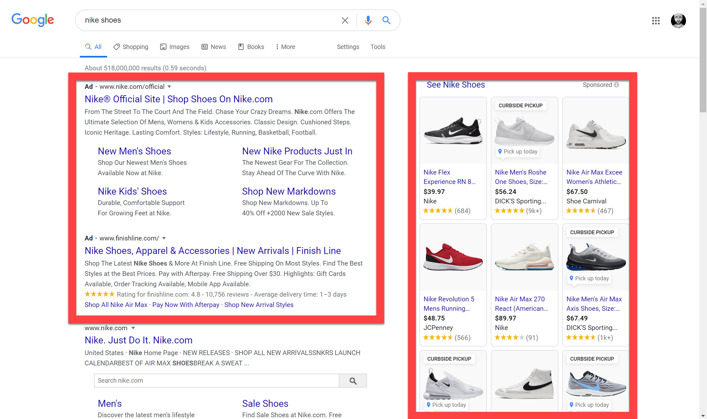
Task: Open the Google logo homepage
Action: 32,20
